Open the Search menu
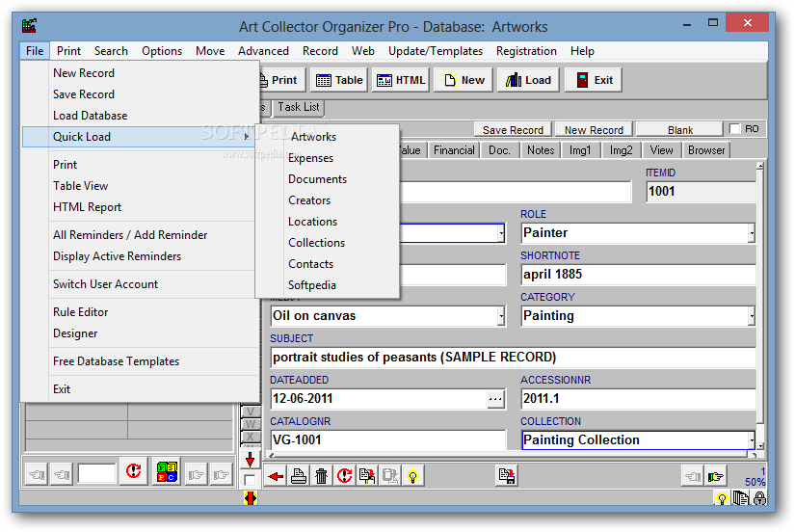Viewport: 795px width, 532px height. [x=111, y=51]
